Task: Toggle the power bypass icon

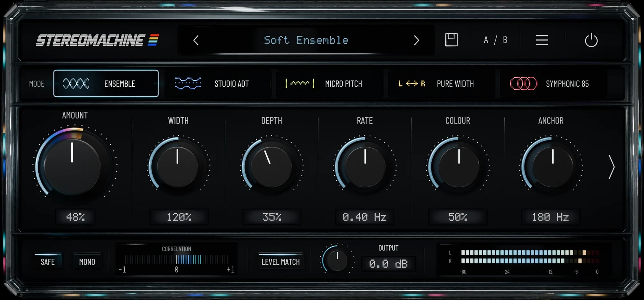Action: coord(591,40)
